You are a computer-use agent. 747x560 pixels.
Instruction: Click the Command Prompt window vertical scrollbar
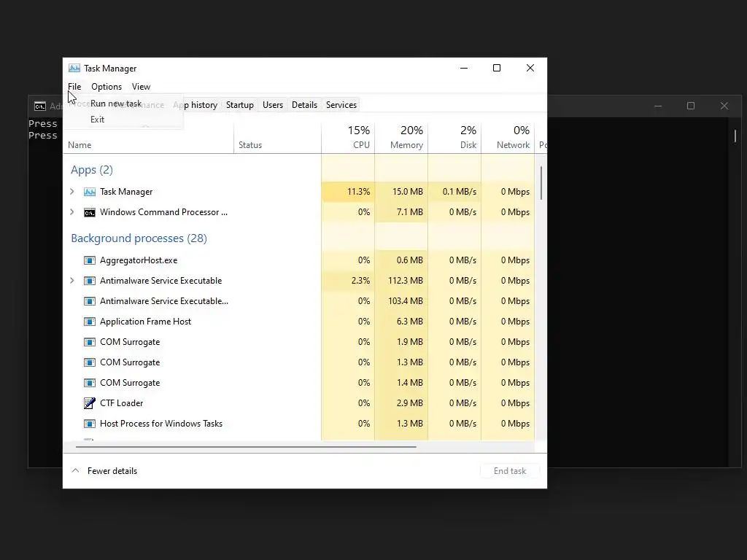point(735,136)
